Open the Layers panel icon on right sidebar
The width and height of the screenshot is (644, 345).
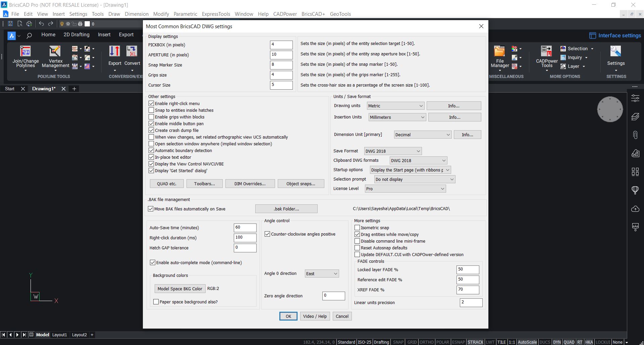[635, 117]
